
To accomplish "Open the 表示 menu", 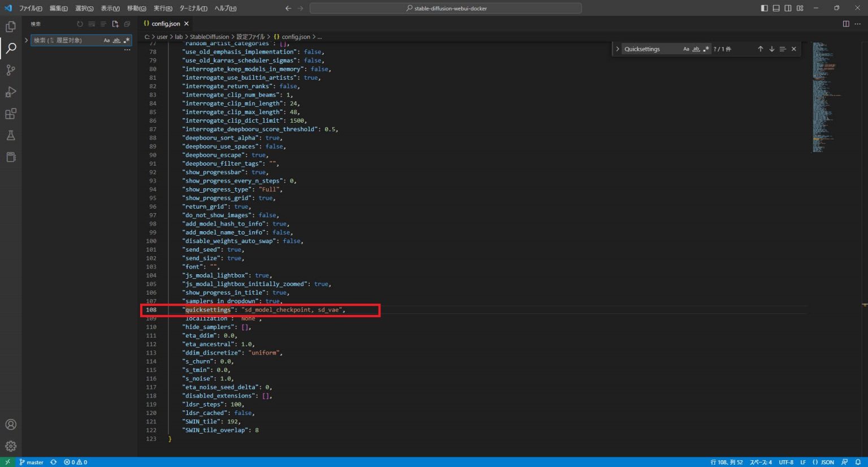I will 108,8.
